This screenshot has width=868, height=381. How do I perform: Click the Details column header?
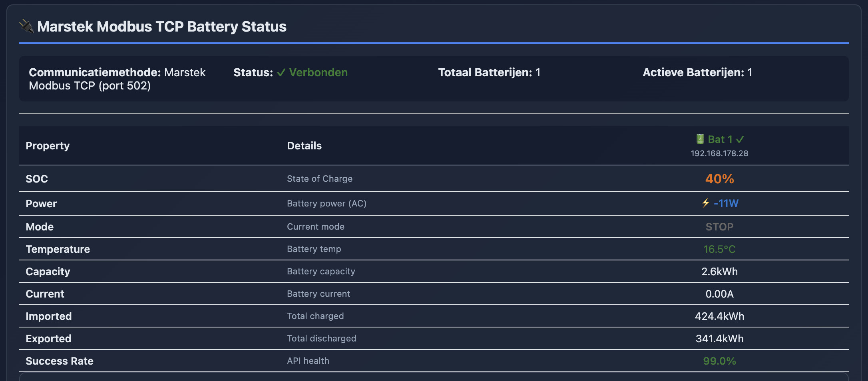click(x=304, y=146)
